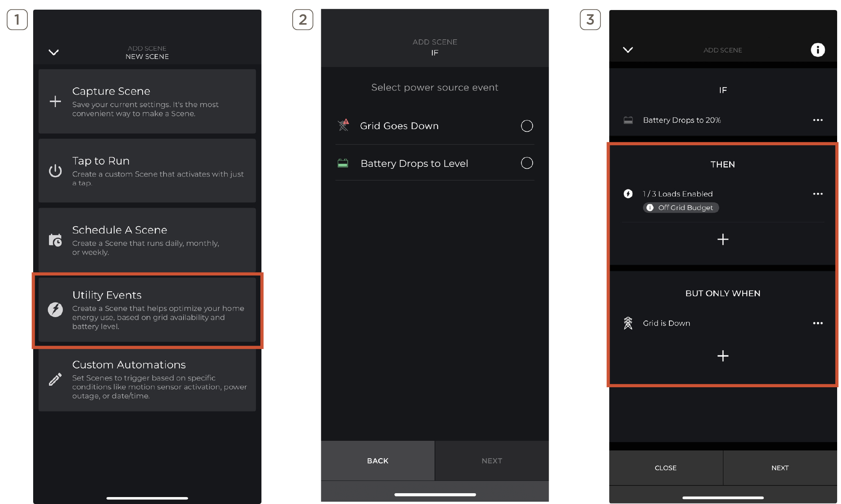Open three-dot menu for Grid is Down
This screenshot has height=504, width=841.
coord(817,323)
